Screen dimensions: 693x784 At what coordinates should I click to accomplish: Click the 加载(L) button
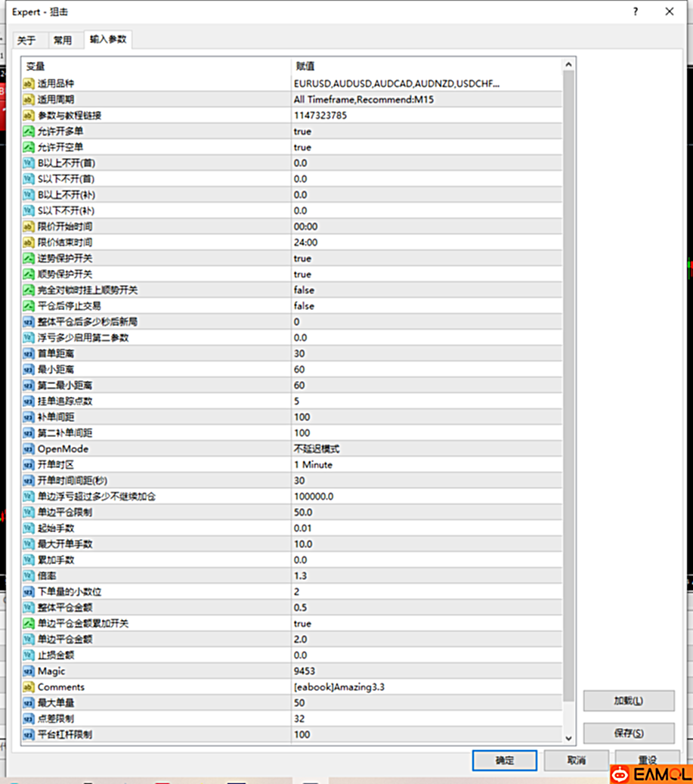click(628, 701)
